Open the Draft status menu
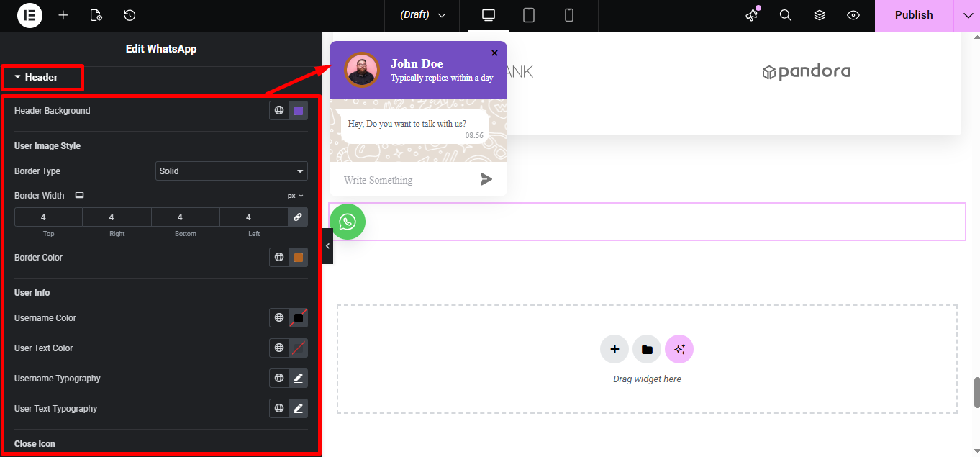980x457 pixels. point(422,15)
